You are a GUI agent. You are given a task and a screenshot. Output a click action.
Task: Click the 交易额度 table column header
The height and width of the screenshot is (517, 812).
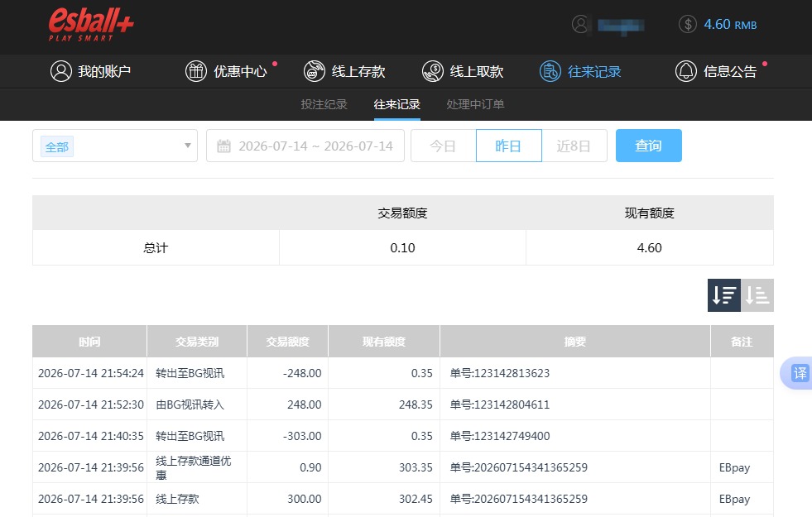click(x=287, y=342)
